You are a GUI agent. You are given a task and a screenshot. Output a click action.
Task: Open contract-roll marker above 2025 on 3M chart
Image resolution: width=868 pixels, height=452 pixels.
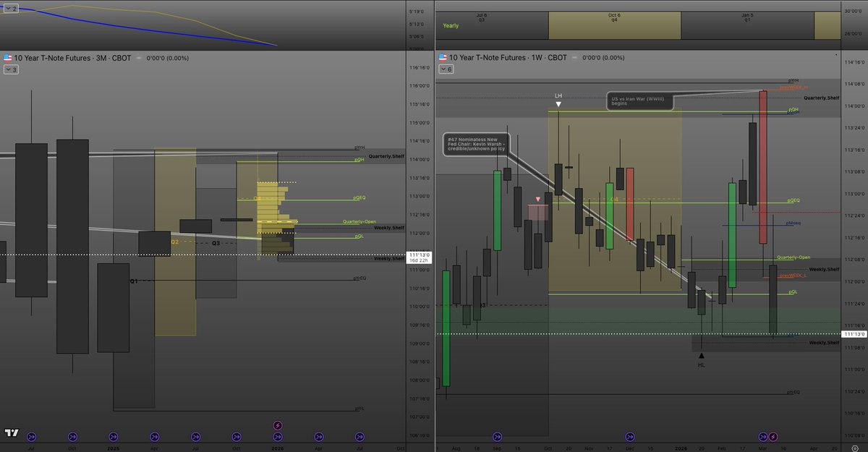(114, 437)
